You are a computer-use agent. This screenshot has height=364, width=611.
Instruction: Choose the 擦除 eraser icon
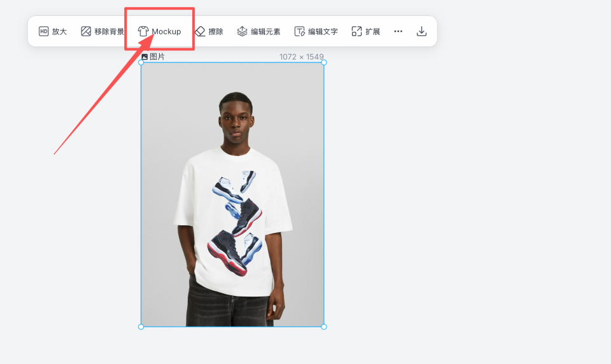click(x=200, y=31)
